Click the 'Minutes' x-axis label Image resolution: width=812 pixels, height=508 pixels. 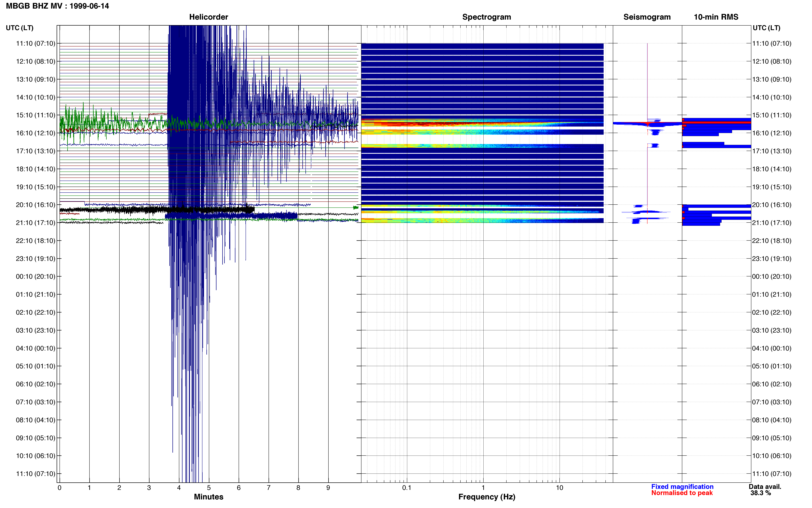click(209, 497)
